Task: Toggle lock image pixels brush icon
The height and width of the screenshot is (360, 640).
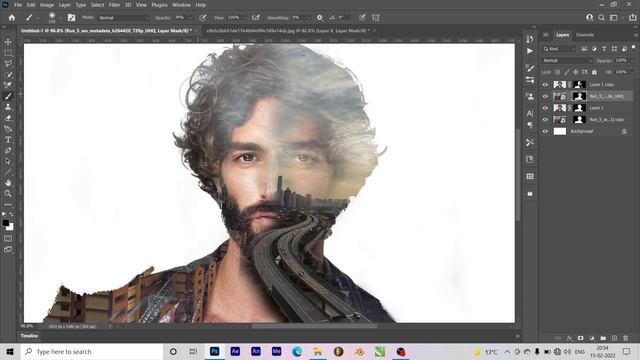Action: [x=567, y=72]
